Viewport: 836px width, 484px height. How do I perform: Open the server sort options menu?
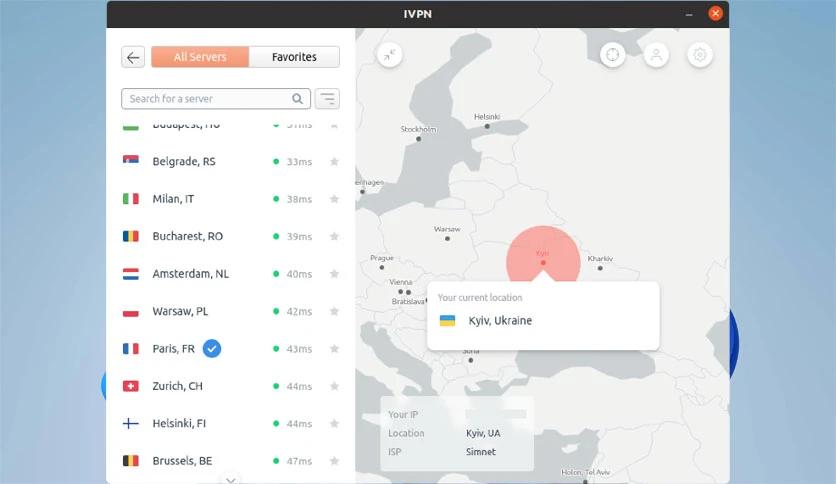point(327,99)
